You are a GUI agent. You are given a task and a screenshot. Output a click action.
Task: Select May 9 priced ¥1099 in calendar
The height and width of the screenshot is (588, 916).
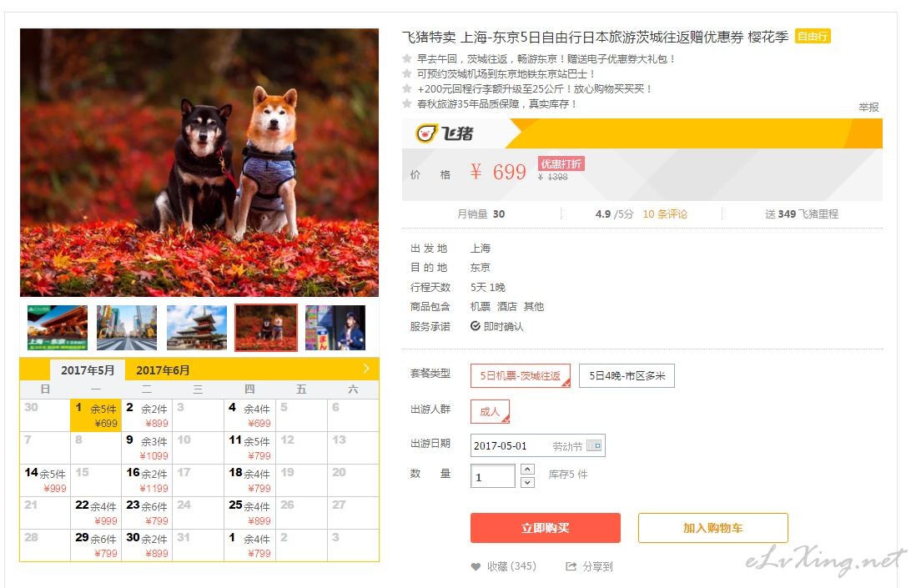pos(147,448)
